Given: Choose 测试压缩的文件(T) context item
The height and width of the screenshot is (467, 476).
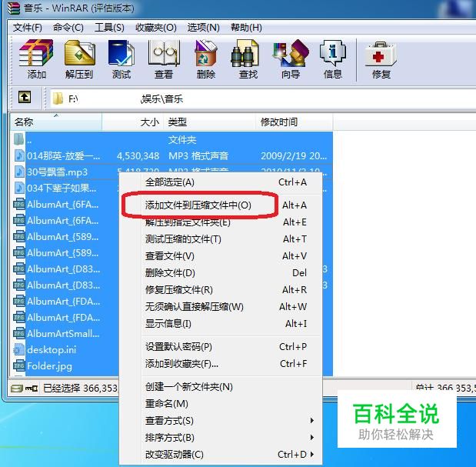Looking at the screenshot, I should click(221, 239).
